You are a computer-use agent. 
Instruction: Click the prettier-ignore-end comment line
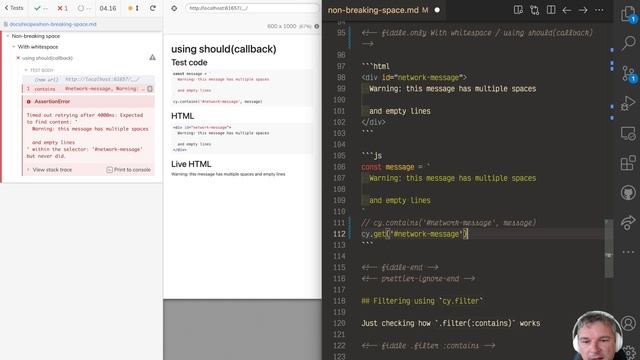pyautogui.click(x=418, y=278)
